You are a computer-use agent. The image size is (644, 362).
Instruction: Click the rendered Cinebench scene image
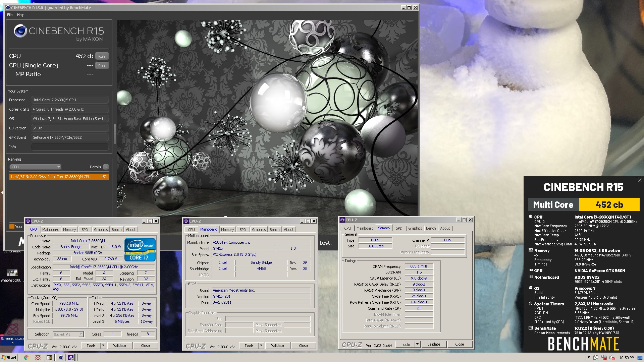pos(267,118)
